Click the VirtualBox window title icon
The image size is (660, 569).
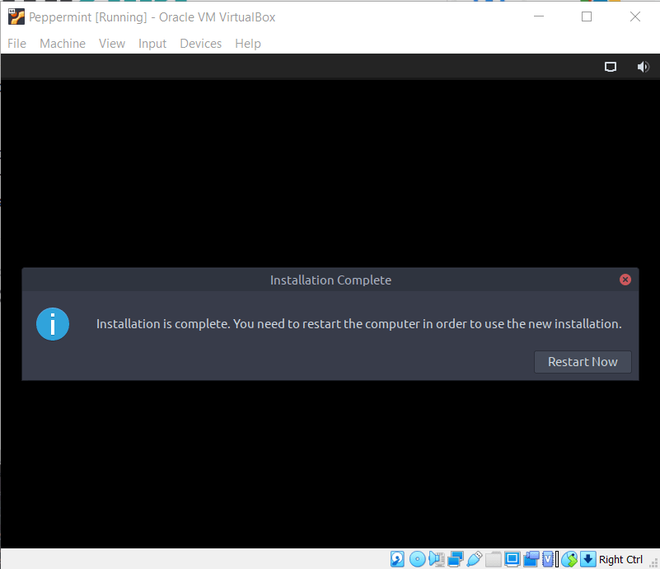click(x=16, y=17)
